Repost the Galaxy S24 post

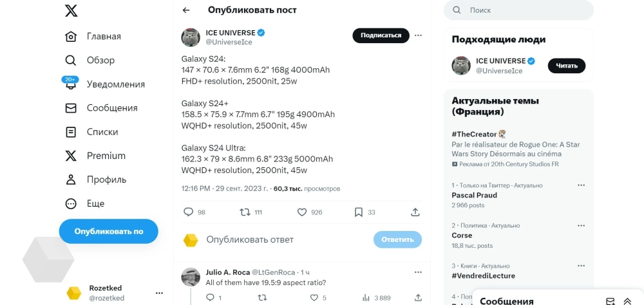pos(245,212)
